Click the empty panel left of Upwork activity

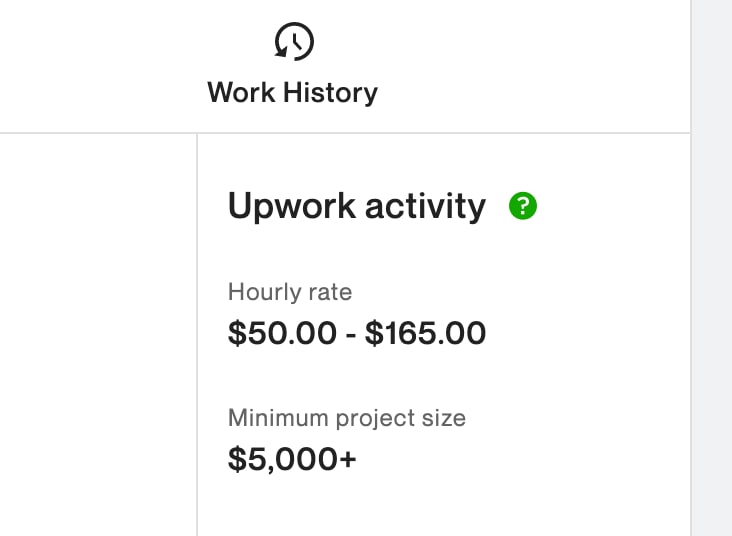98,335
